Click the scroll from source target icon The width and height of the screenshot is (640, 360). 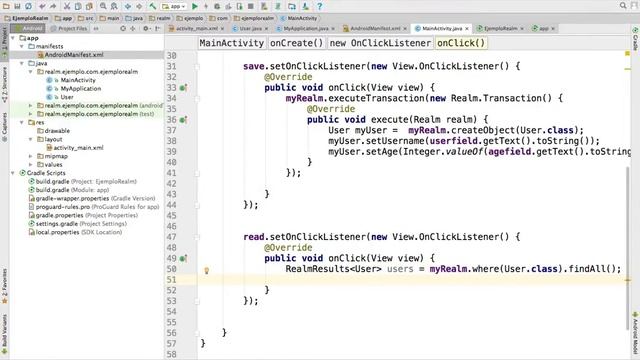[x=123, y=29]
